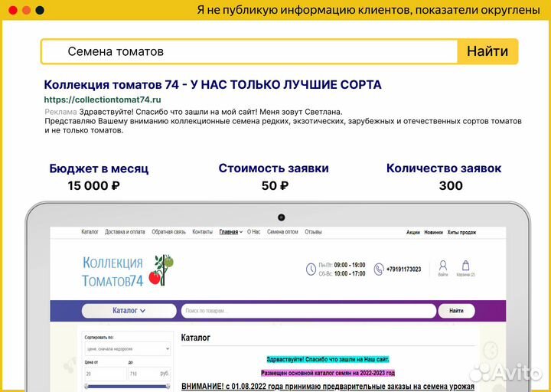Expand the purple-bar Каталог dropdown button
Image resolution: width=551 pixels, height=392 pixels.
click(x=129, y=311)
